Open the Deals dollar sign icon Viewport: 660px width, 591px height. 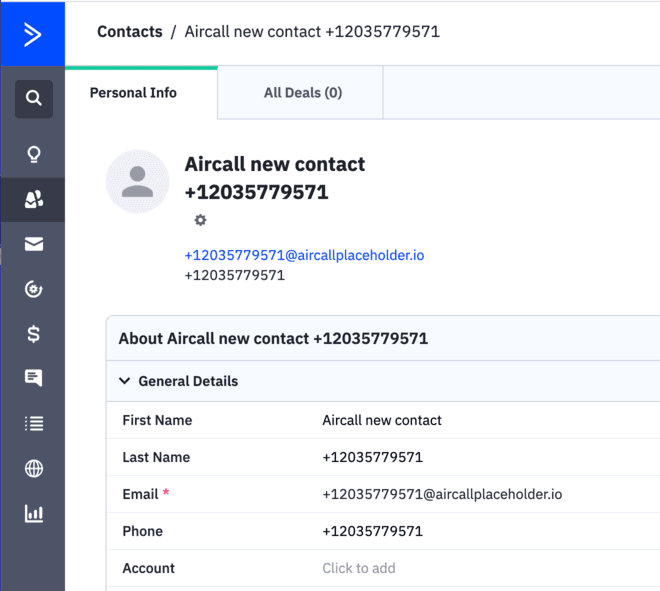[34, 334]
